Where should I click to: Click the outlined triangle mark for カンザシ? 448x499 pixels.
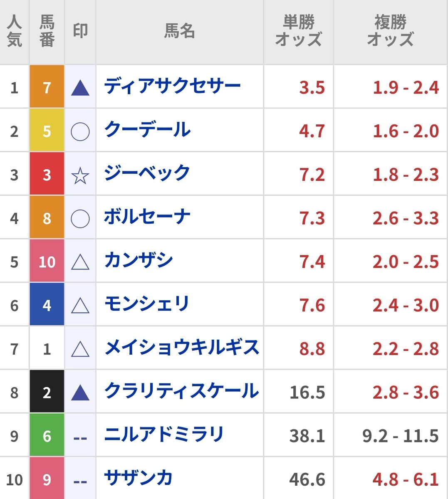pyautogui.click(x=80, y=262)
